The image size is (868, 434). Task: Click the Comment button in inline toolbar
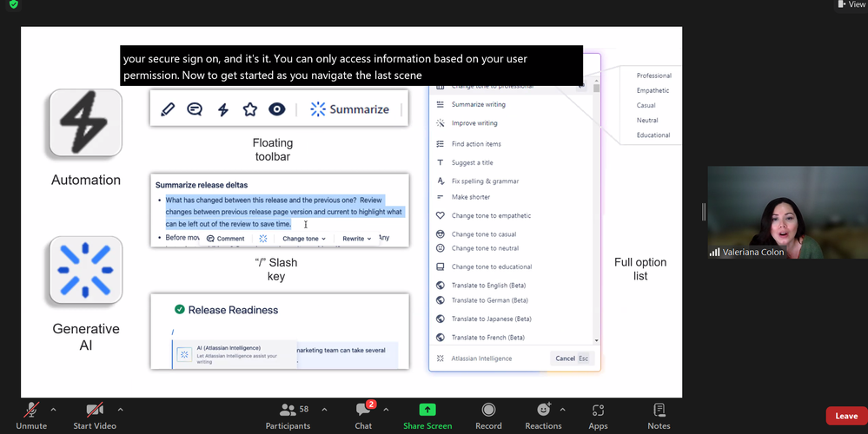tap(225, 239)
